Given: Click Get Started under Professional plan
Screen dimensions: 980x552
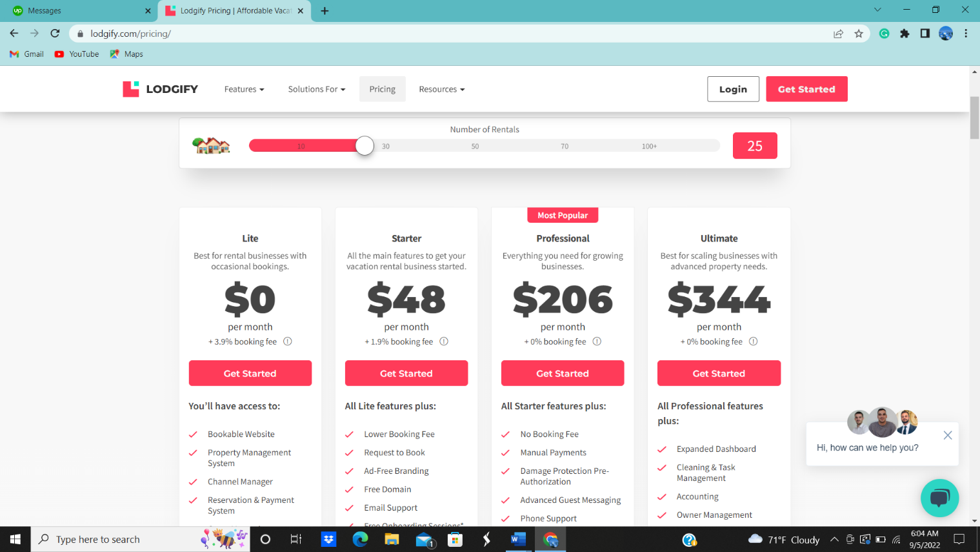Looking at the screenshot, I should [563, 373].
